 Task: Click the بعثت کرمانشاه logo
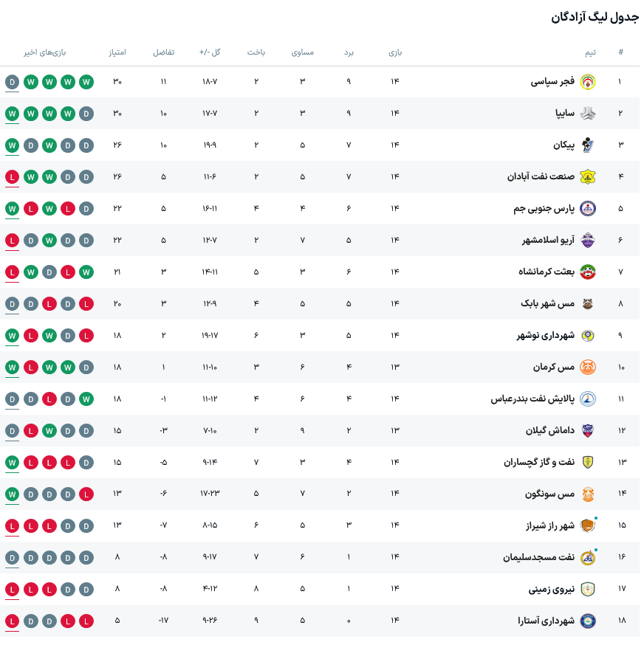pyautogui.click(x=588, y=272)
